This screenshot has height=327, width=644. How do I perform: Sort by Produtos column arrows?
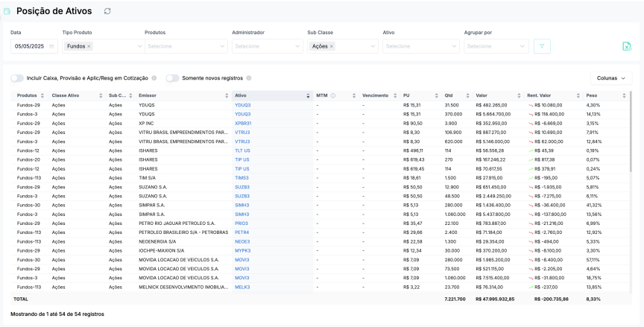pyautogui.click(x=42, y=95)
